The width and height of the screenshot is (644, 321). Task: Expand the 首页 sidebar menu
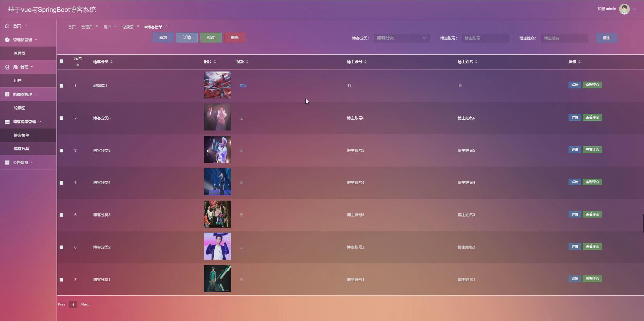coord(25,26)
